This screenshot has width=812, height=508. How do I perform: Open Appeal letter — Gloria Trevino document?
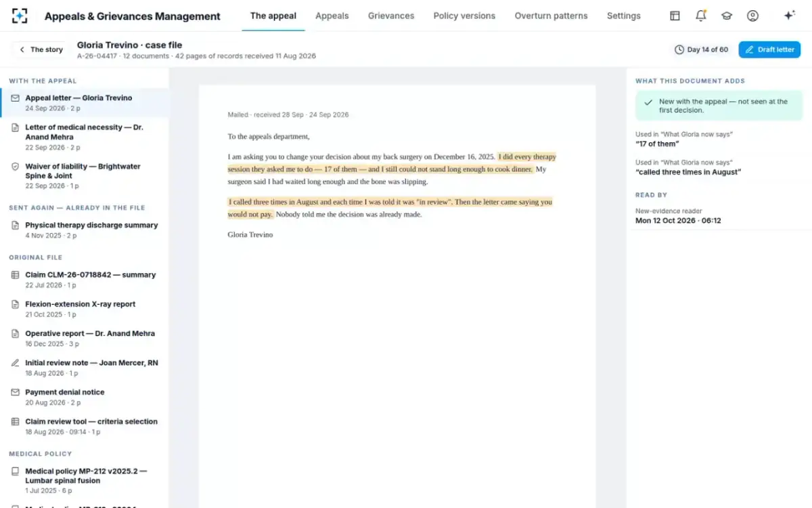[84, 103]
